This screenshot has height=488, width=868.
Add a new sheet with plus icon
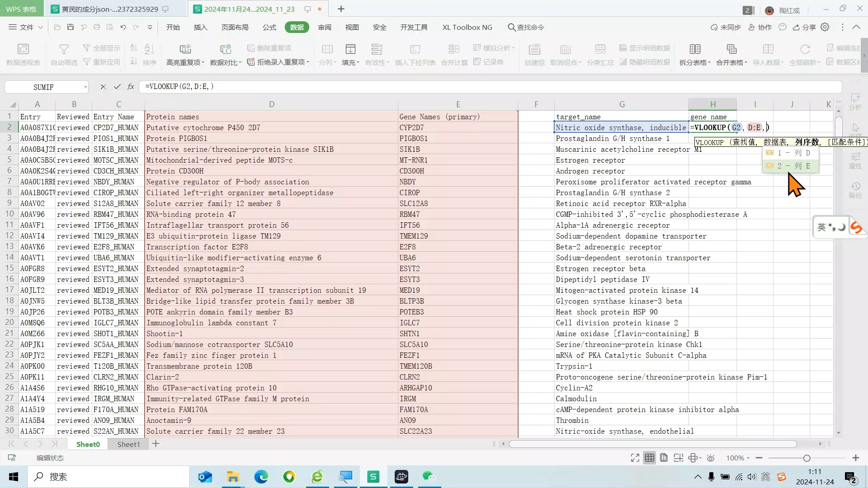point(156,444)
